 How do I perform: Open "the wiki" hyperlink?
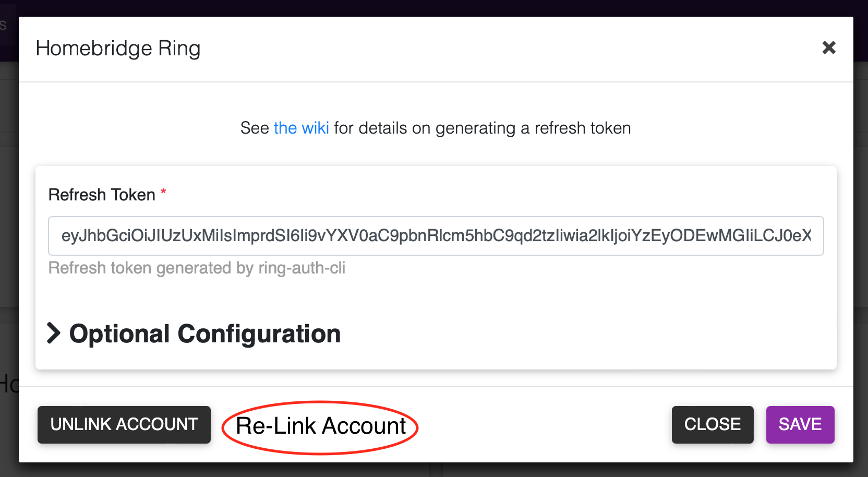tap(302, 128)
